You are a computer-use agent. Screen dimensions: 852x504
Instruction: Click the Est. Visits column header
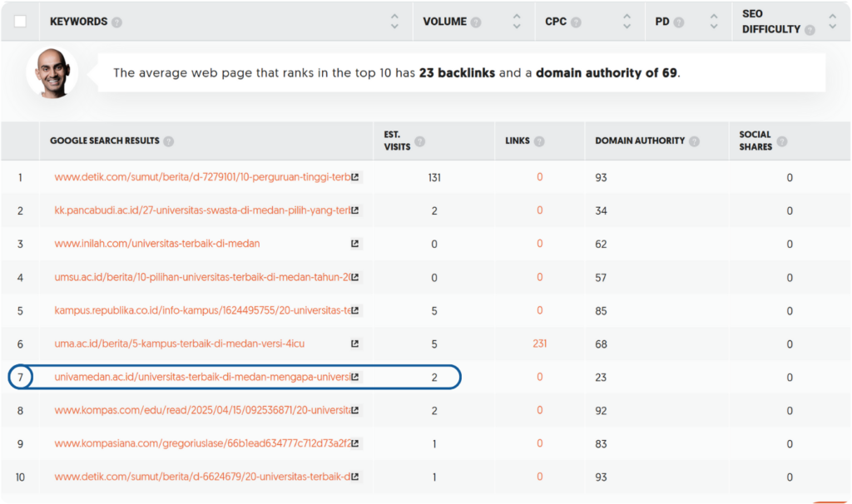click(397, 141)
